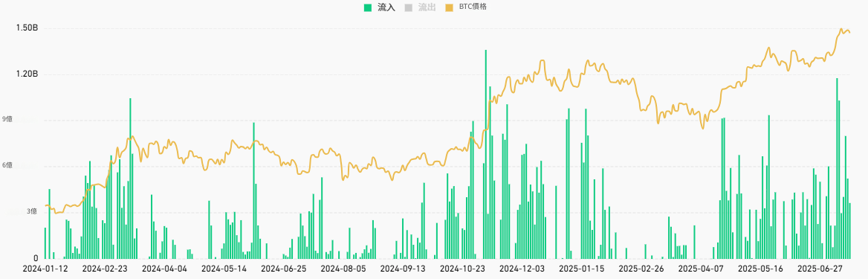Click the 2024-12-03 date label
The image size is (868, 279).
[522, 269]
